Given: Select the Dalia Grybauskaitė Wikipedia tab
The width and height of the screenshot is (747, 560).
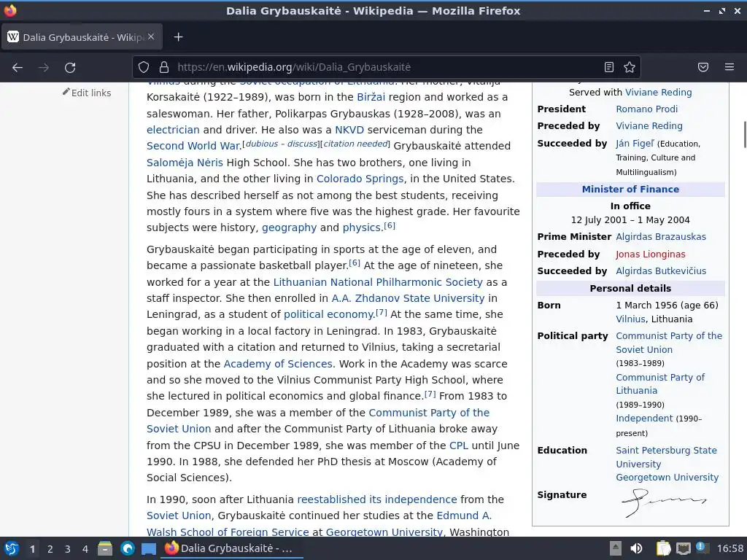Looking at the screenshot, I should 82,37.
